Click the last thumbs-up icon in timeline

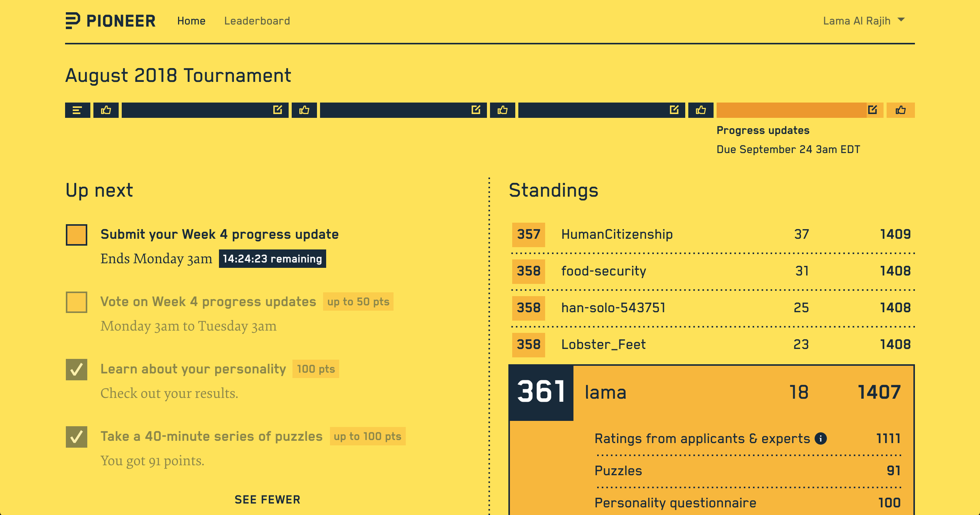900,110
